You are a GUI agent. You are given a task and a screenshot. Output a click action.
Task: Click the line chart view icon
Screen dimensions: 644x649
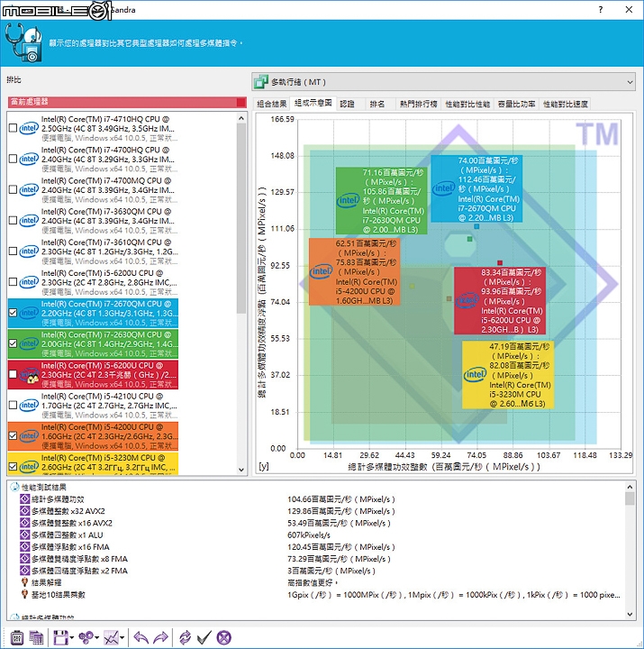click(x=111, y=637)
